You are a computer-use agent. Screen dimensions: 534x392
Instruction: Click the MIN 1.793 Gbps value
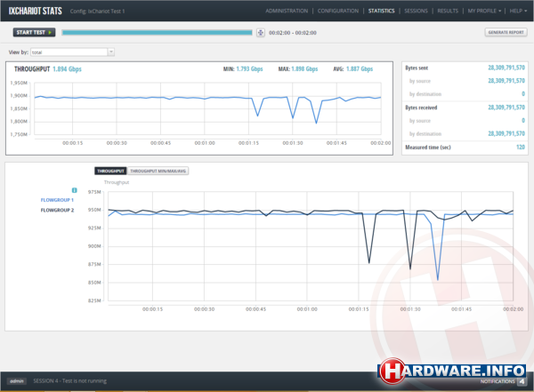tap(249, 69)
